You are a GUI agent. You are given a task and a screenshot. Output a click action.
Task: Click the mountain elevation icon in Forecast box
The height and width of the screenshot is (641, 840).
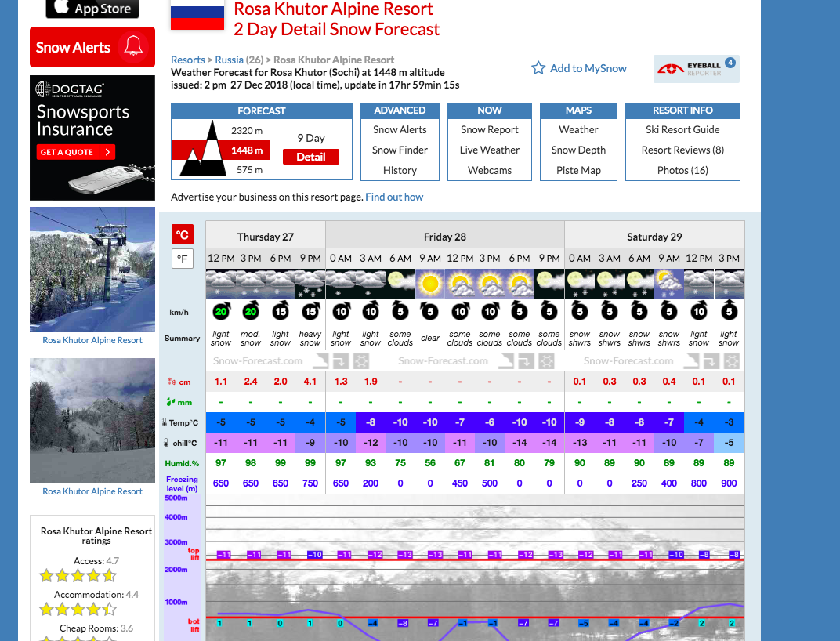pos(201,149)
